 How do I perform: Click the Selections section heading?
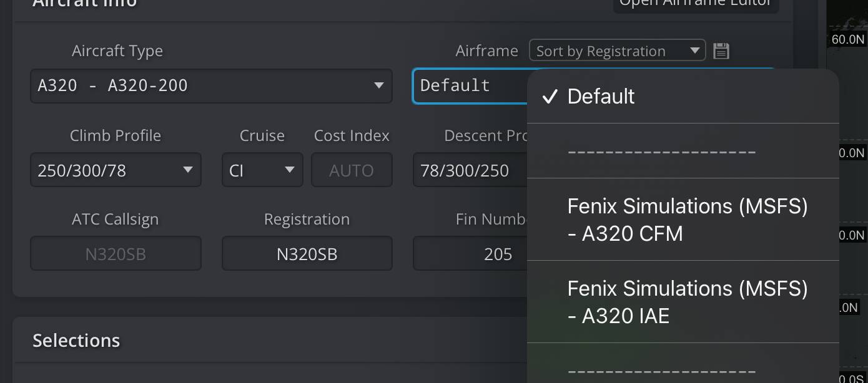[x=76, y=340]
